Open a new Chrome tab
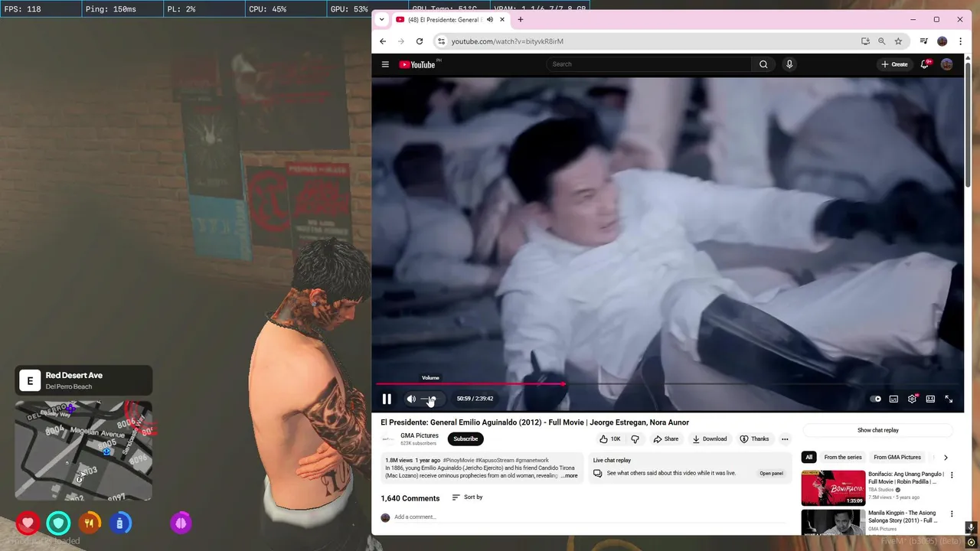This screenshot has width=980, height=551. click(521, 19)
